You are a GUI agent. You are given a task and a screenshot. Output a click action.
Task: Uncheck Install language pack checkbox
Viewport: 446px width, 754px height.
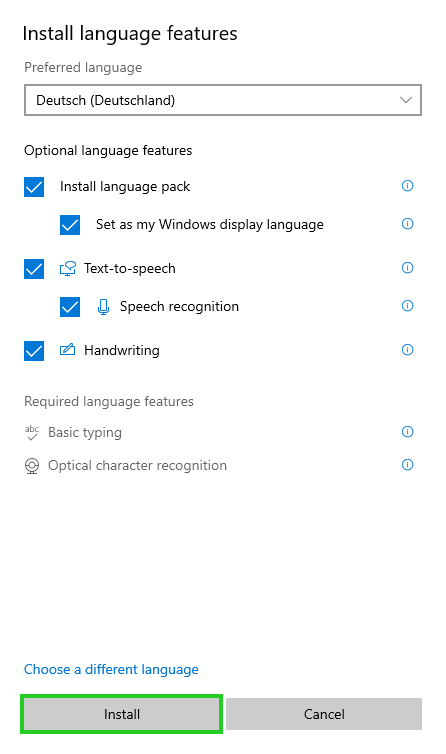(x=34, y=187)
